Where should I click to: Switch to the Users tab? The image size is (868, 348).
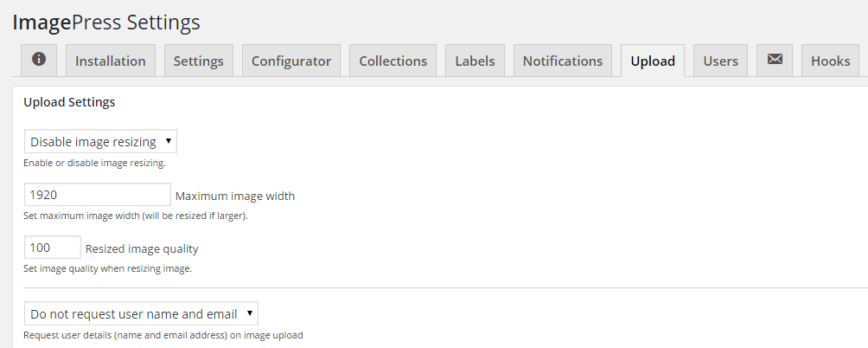point(720,61)
